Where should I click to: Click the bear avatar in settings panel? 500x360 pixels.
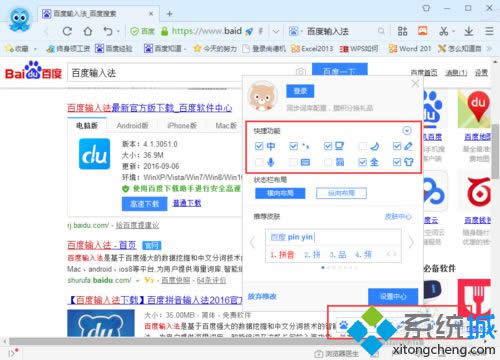tap(262, 96)
